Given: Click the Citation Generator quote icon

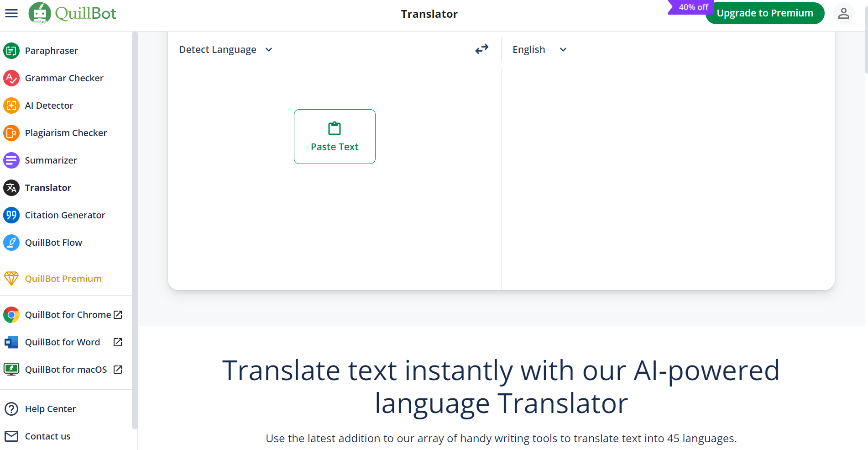Looking at the screenshot, I should (x=11, y=215).
